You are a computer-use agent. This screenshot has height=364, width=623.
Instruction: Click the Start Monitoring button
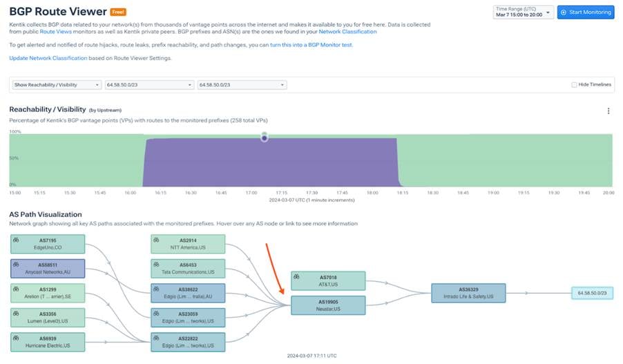(x=586, y=12)
